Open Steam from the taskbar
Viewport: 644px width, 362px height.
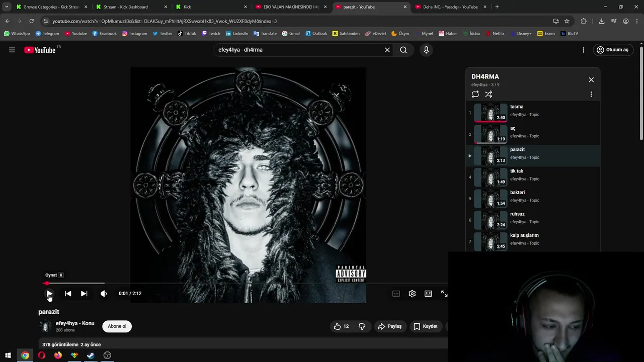91,355
